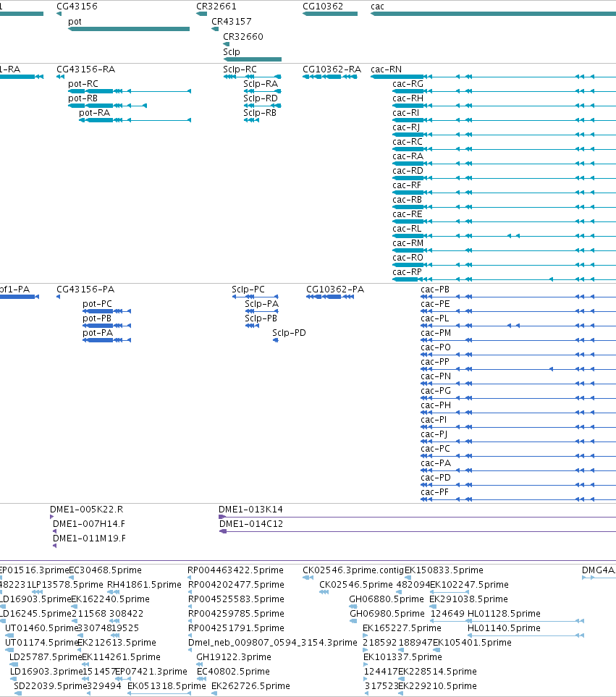Select the cac-PB protein label
Viewport: 616px width, 697px height.
tap(435, 290)
